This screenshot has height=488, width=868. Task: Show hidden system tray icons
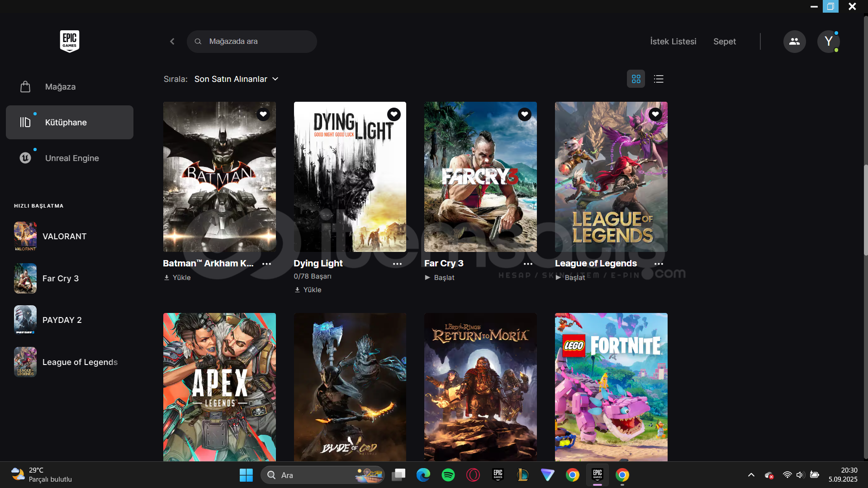[751, 475]
